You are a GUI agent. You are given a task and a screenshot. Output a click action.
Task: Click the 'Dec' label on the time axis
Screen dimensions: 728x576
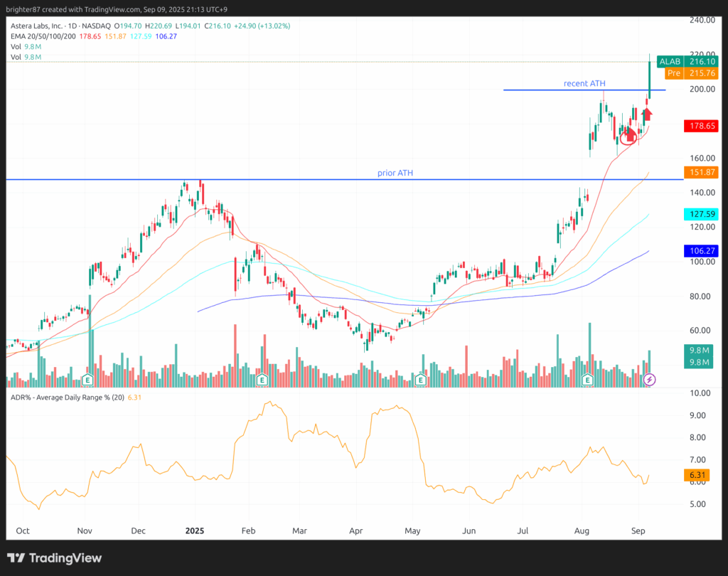tap(139, 531)
